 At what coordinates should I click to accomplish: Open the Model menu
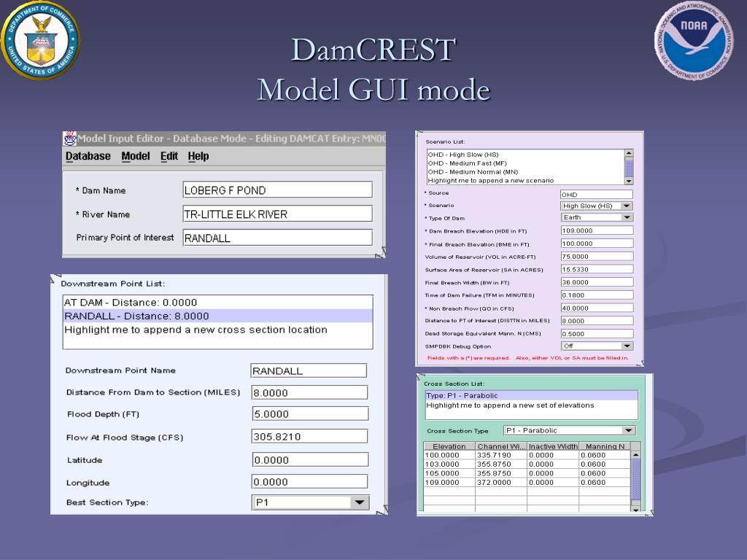pos(135,156)
